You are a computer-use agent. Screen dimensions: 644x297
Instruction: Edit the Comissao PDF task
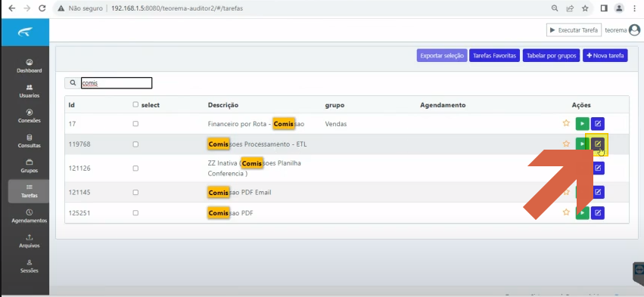click(x=598, y=212)
